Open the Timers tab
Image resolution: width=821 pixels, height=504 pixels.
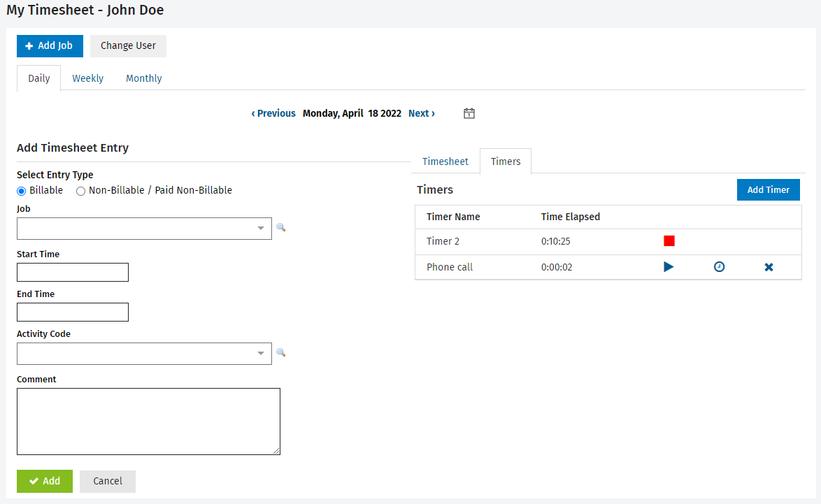506,161
